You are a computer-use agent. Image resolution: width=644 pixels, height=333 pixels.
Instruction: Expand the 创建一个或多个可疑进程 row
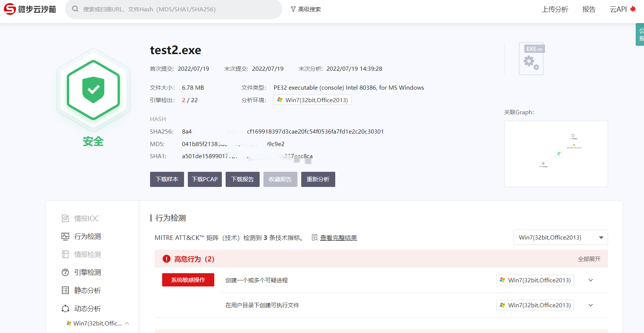tap(591, 280)
